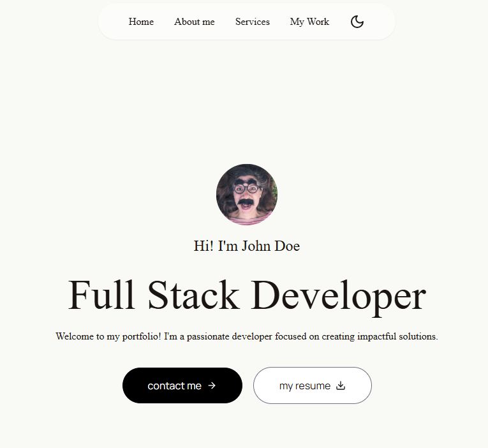Click the "Hi! I'm John Doe" greeting
Image resolution: width=488 pixels, height=448 pixels.
[x=247, y=246]
